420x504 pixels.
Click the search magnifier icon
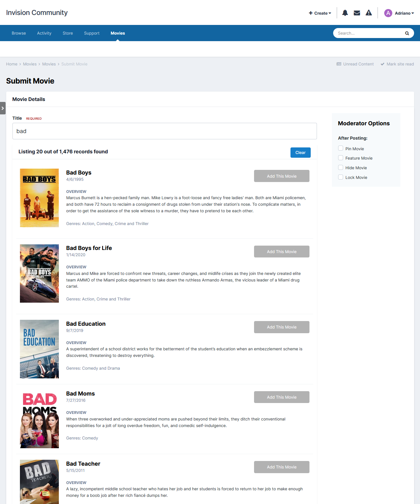[407, 33]
